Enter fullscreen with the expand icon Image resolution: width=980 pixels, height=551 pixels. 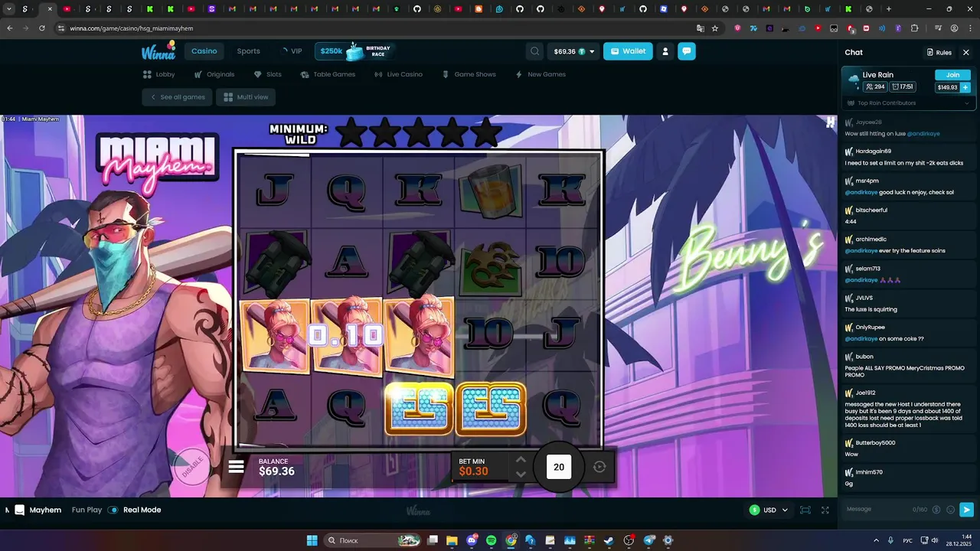pyautogui.click(x=825, y=510)
